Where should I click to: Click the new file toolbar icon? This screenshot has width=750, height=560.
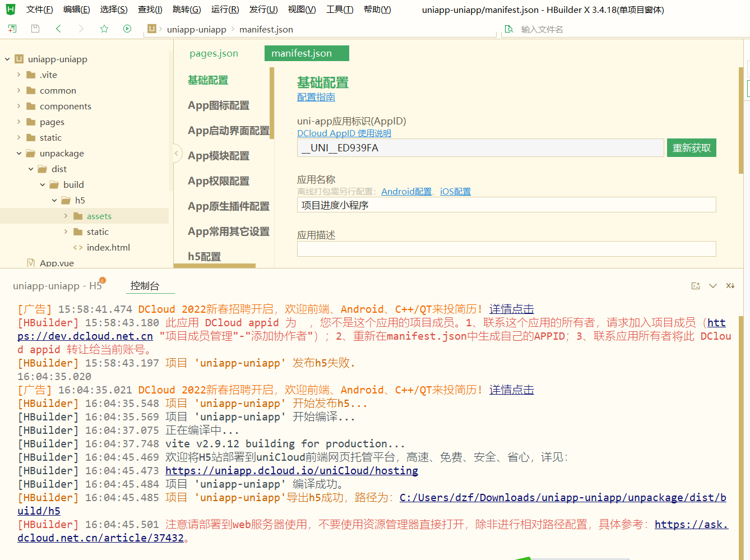pos(12,29)
